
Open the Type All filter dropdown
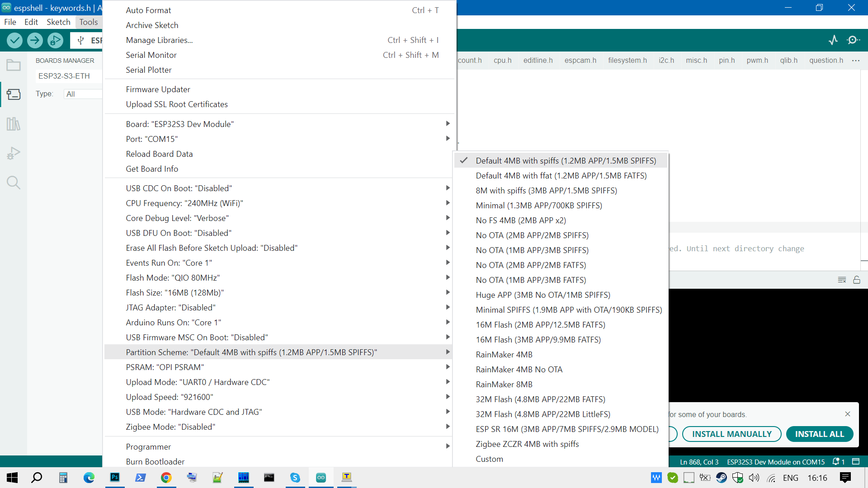point(83,94)
